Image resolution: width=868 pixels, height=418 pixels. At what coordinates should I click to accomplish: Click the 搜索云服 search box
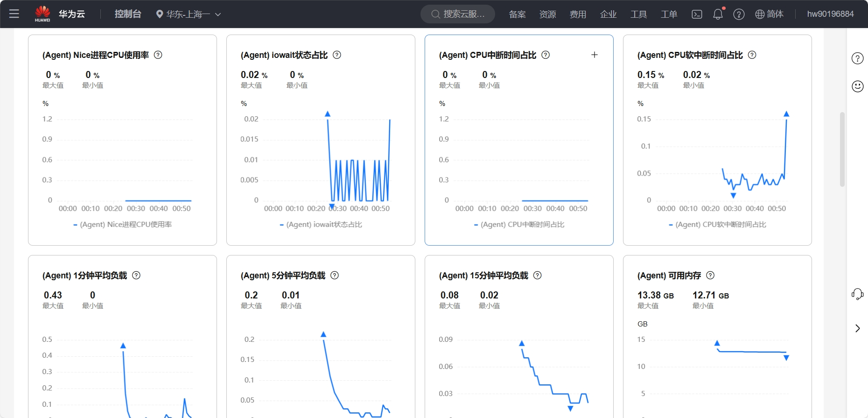(x=458, y=14)
